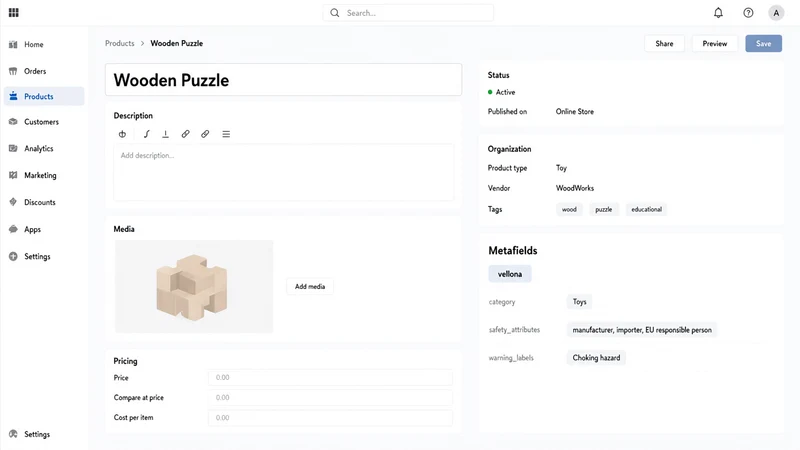Screen dimensions: 800x450
Task: Click the Marketing sidebar icon
Action: [13, 175]
